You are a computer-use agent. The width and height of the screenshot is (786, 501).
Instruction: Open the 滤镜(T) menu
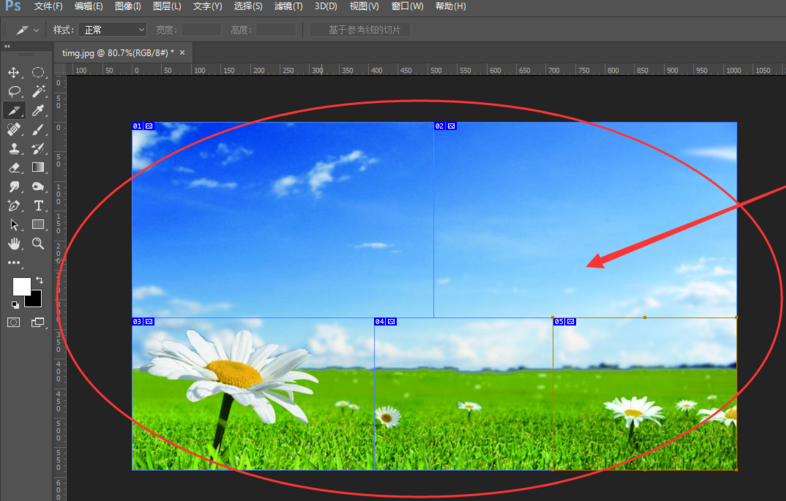(x=288, y=7)
